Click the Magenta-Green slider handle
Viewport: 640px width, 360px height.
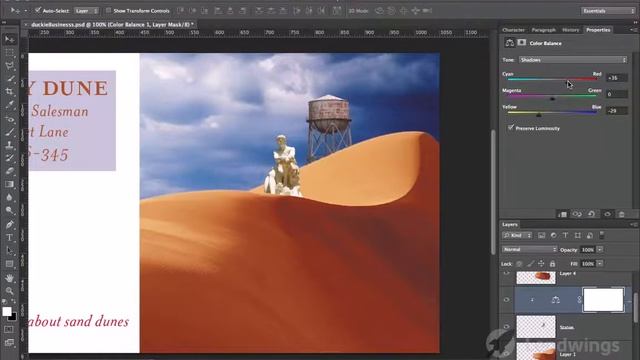553,99
